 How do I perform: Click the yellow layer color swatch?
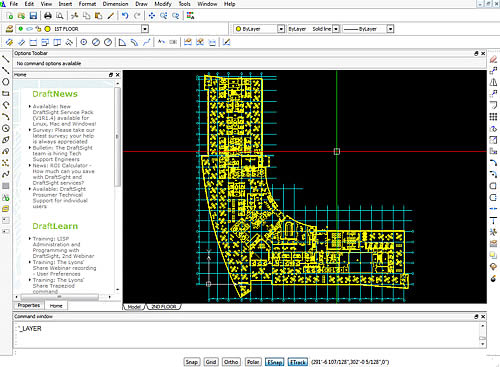[47, 29]
